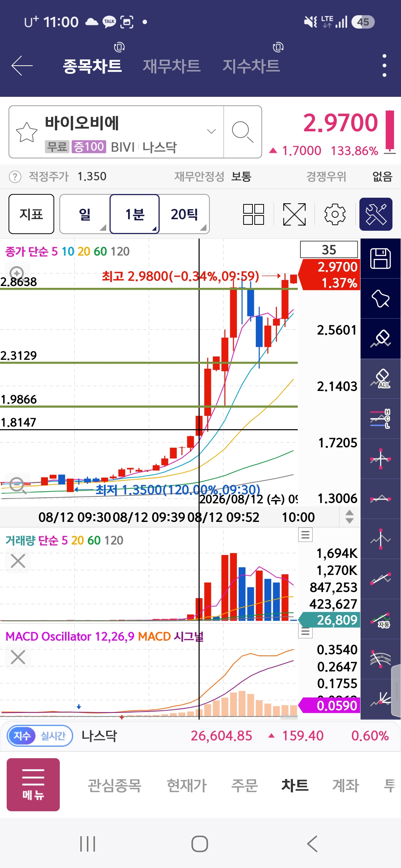The height and width of the screenshot is (868, 401).
Task: Close the 거래량 volume panel
Action: pos(18,561)
